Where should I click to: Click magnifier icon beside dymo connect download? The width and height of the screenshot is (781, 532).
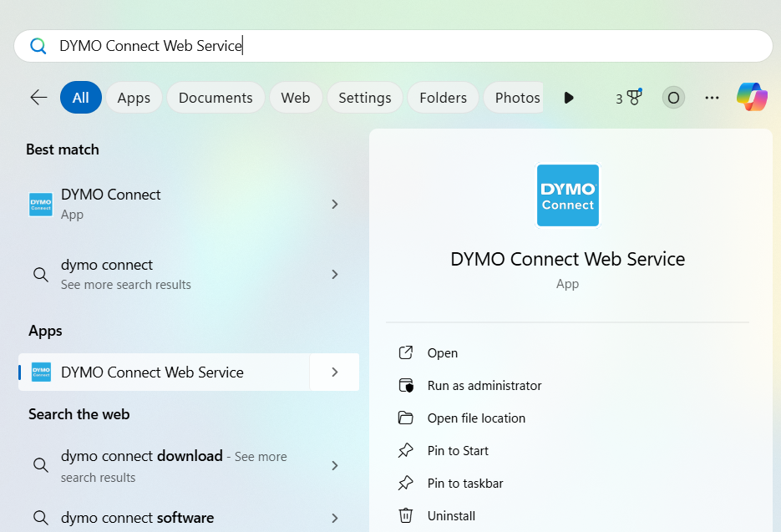41,466
